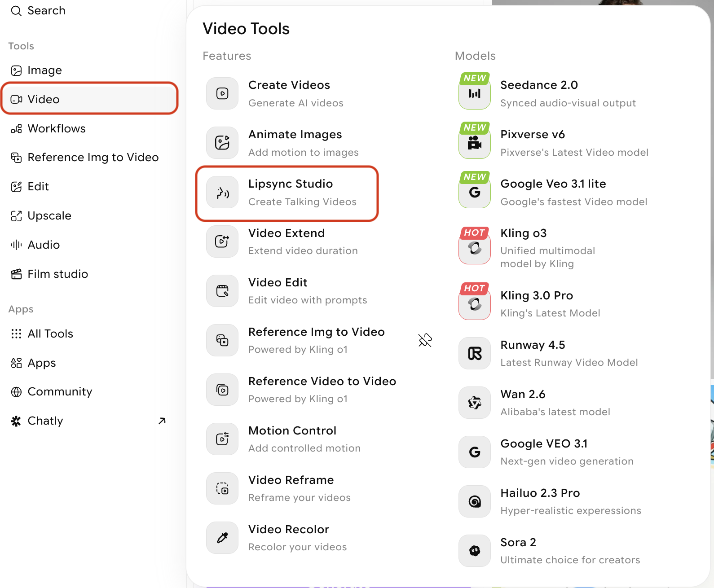The width and height of the screenshot is (714, 588).
Task: Select Kling 3.0 Pro model title
Action: pyautogui.click(x=537, y=295)
